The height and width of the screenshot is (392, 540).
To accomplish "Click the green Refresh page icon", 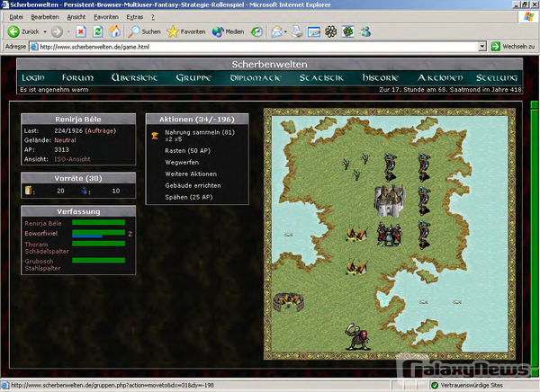I will (x=98, y=31).
